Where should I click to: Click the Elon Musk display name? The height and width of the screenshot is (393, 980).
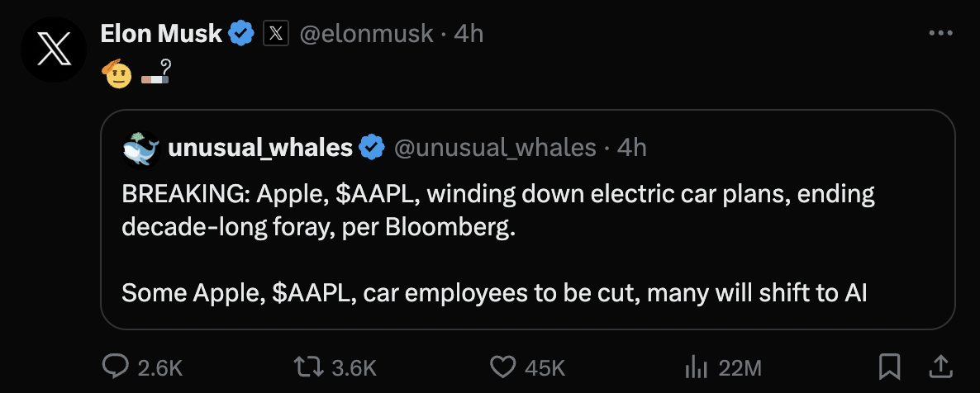[161, 34]
